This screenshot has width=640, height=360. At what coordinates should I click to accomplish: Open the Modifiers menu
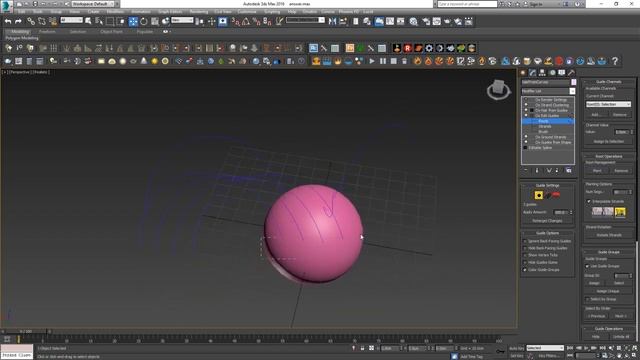(115, 12)
